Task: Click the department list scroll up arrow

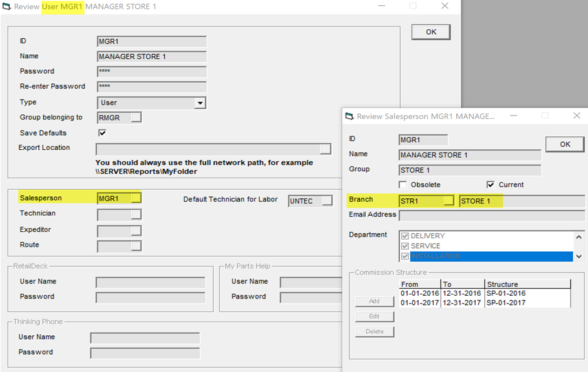Action: 578,237
